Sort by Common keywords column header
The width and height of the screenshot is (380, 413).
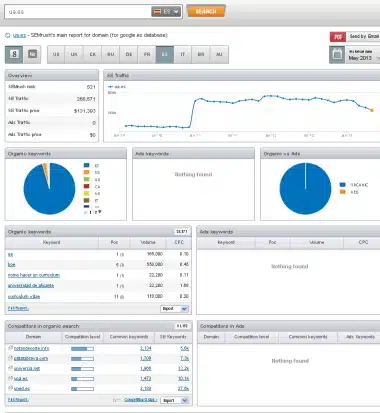click(129, 337)
